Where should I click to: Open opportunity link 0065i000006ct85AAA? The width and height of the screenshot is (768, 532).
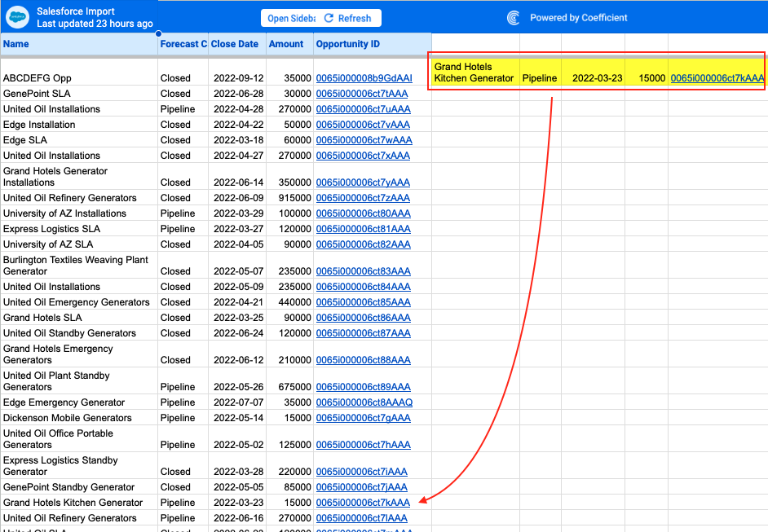364,302
